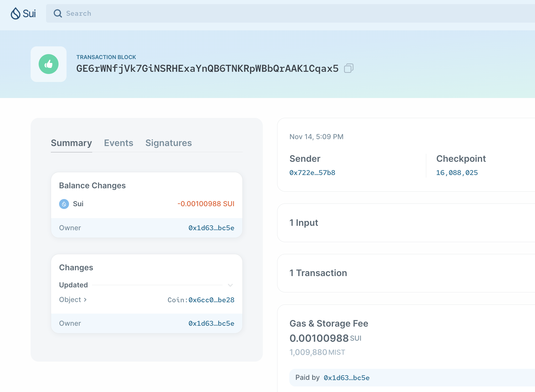535x392 pixels.
Task: Expand the 1 Transaction section
Action: tap(318, 273)
